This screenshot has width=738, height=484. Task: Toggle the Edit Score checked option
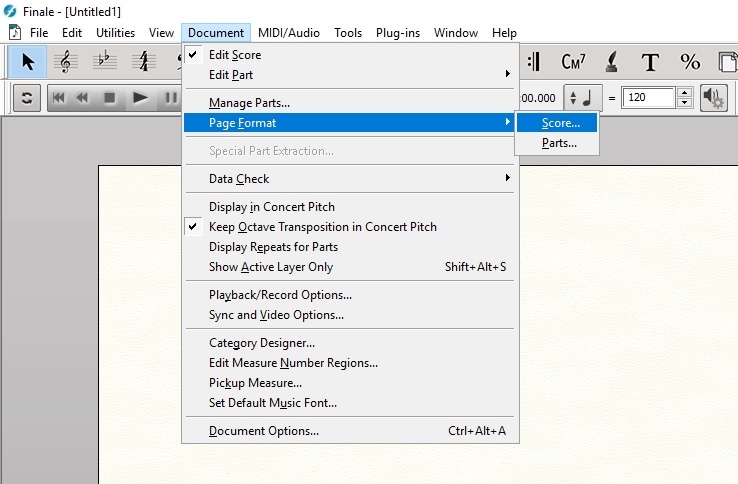pyautogui.click(x=235, y=55)
